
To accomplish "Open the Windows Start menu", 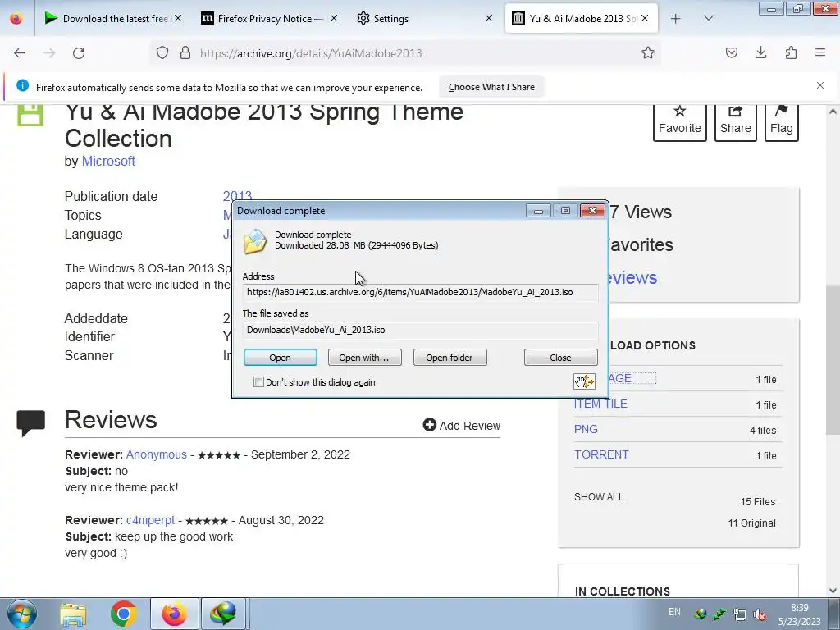I will [21, 614].
